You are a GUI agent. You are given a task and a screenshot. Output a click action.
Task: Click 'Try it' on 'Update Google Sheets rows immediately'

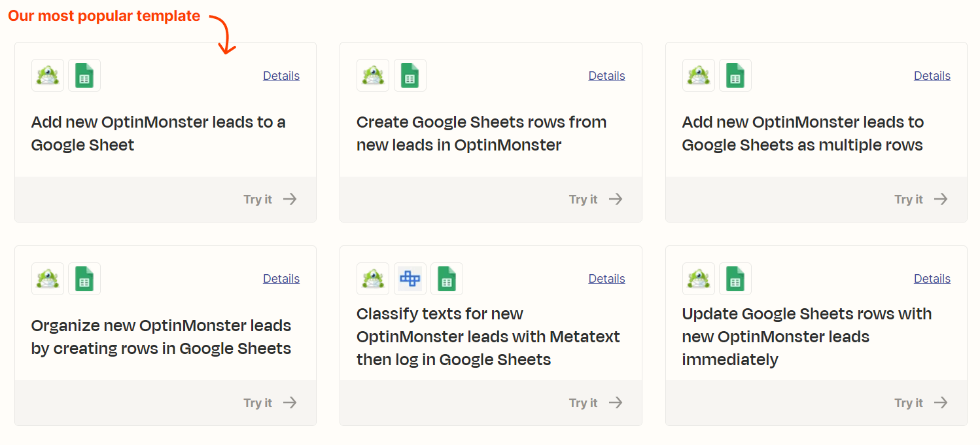909,402
